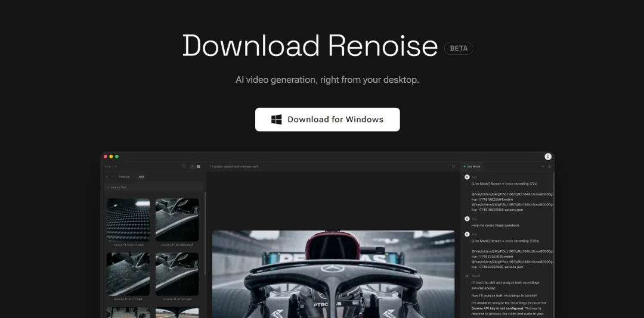Click the 'Screen + voice recording (120s)' message
This screenshot has height=318, width=644.
click(x=505, y=241)
